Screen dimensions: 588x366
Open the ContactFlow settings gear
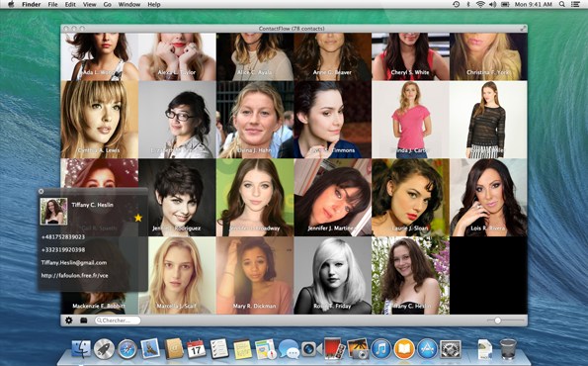tap(68, 320)
